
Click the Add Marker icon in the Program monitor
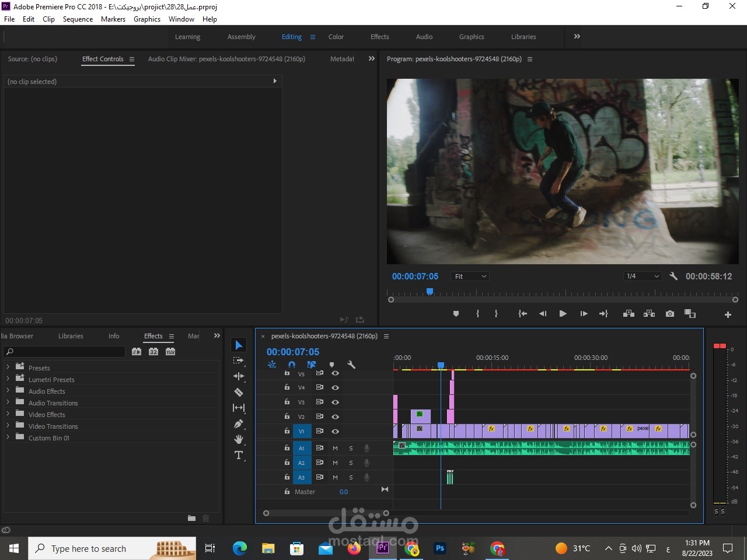pyautogui.click(x=456, y=313)
